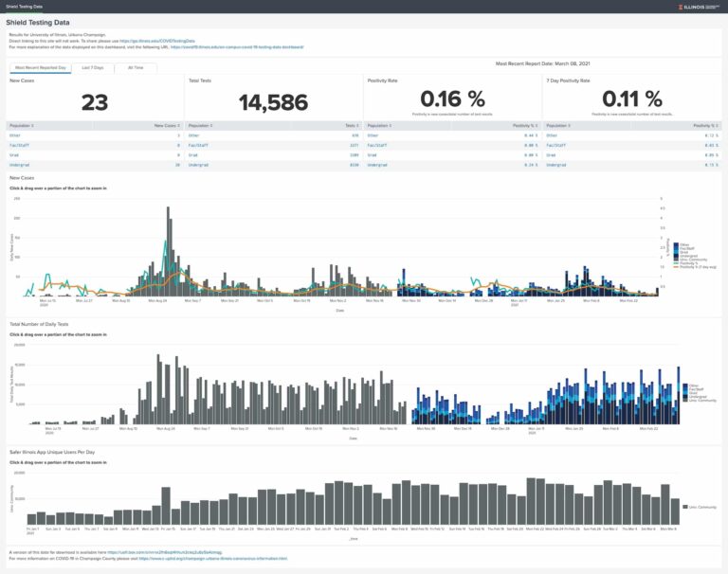The width and height of the screenshot is (728, 574).
Task: Open the covid-19 testing data dashboard URL
Action: coord(237,46)
